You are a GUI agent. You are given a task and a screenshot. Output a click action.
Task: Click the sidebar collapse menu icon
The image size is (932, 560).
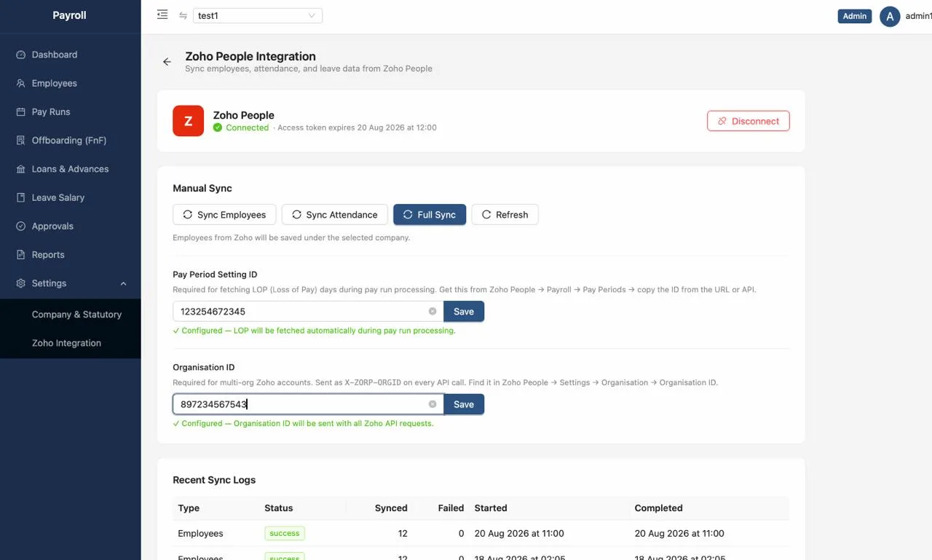coord(162,15)
